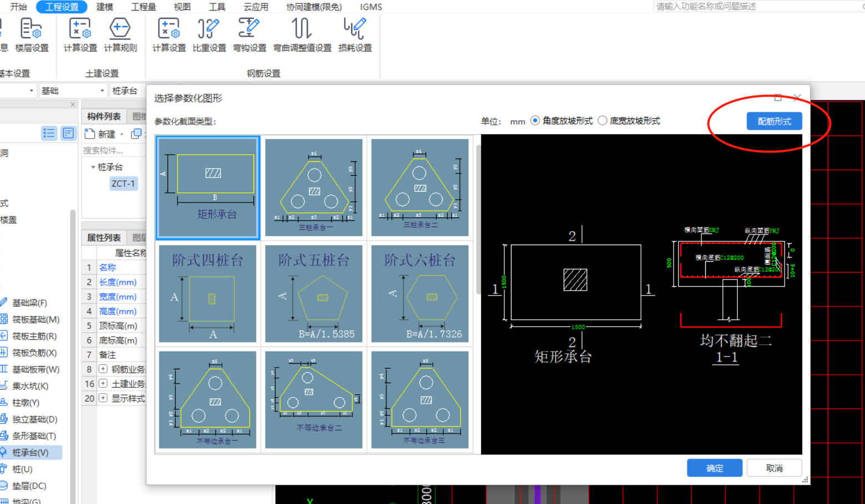Viewport: 865px width, 504px height.
Task: Open the 建模 ribbon tab
Action: point(104,7)
